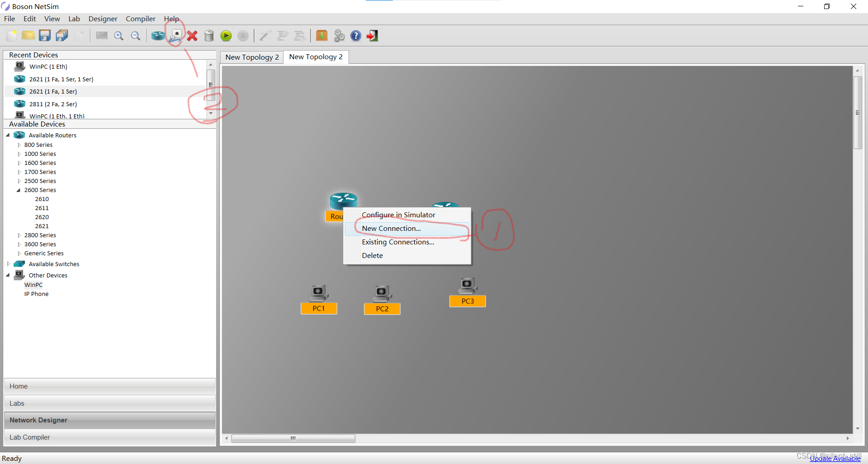The height and width of the screenshot is (464, 868).
Task: Open settings with the gears icon
Action: tap(339, 36)
